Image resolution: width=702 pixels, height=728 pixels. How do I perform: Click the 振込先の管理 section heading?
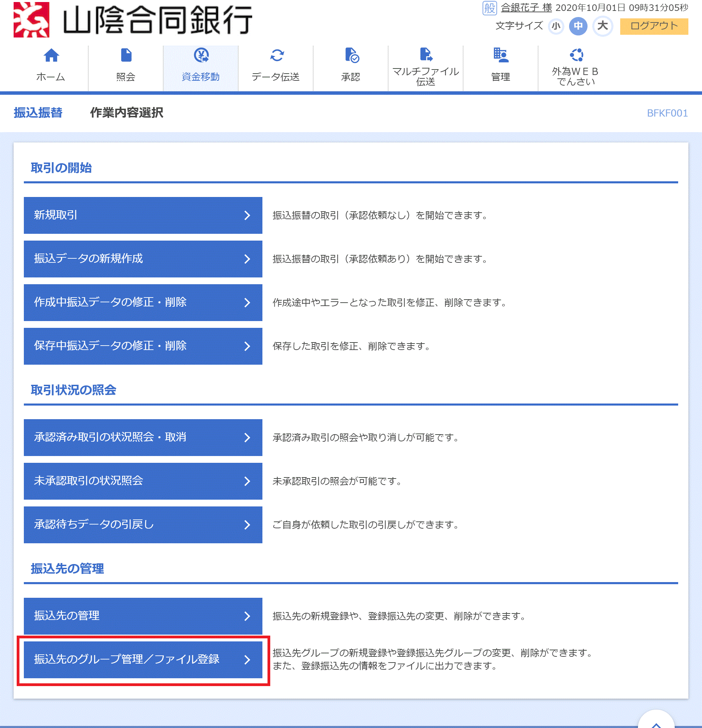[67, 568]
